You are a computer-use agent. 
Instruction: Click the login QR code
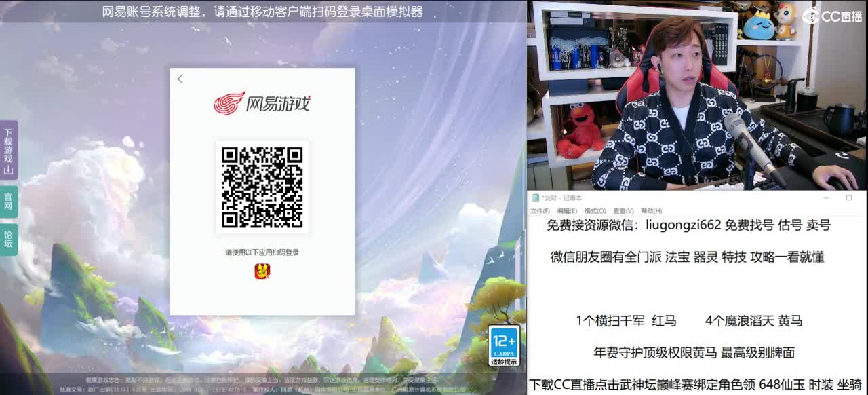click(x=262, y=187)
